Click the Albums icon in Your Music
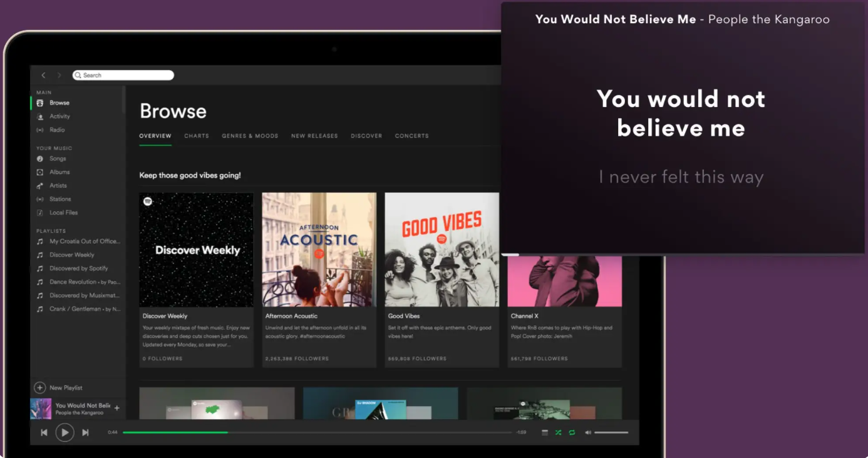This screenshot has height=458, width=868. 40,172
